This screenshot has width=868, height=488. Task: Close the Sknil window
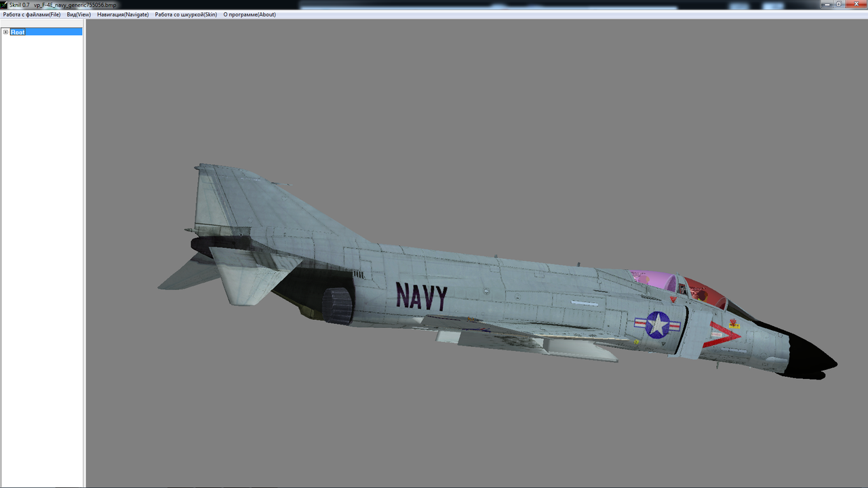pyautogui.click(x=855, y=4)
